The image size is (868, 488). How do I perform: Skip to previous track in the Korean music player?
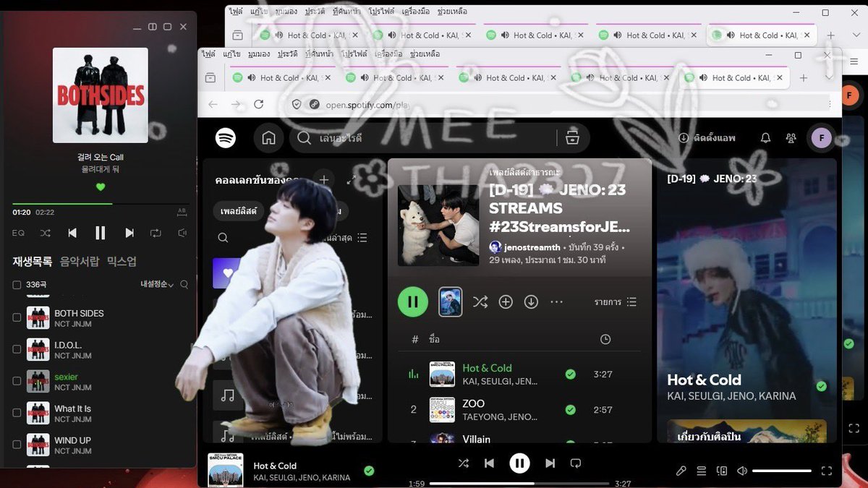(x=72, y=233)
